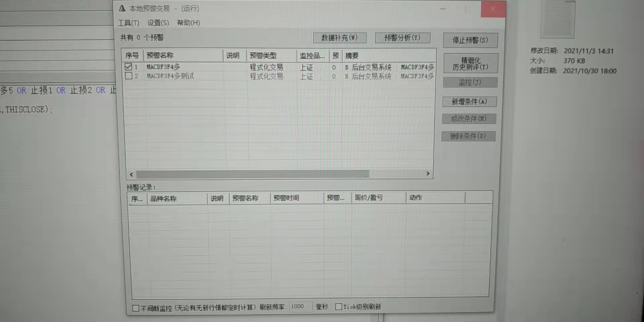
Task: Click 止损2 in the background code editor
Action: 81,90
